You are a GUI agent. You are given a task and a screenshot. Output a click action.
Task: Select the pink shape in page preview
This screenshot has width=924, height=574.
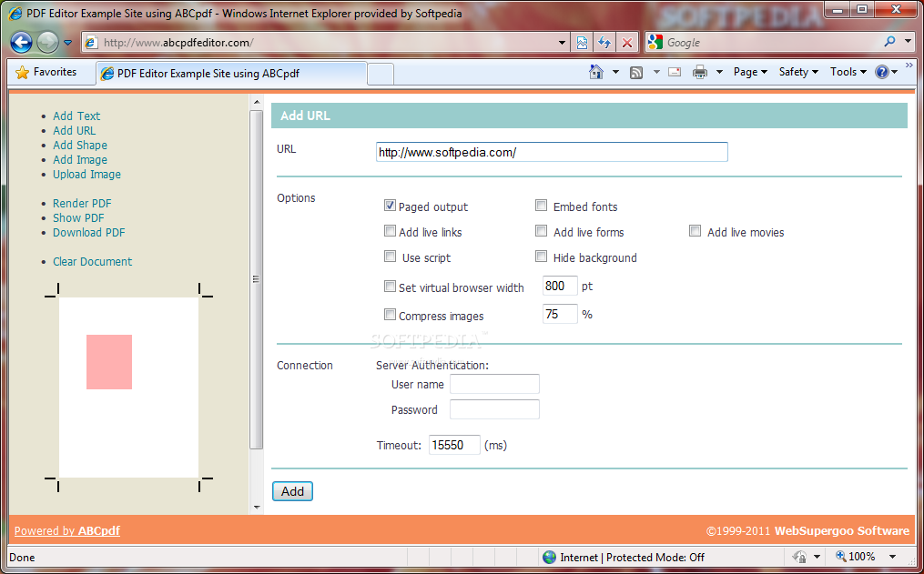point(109,362)
